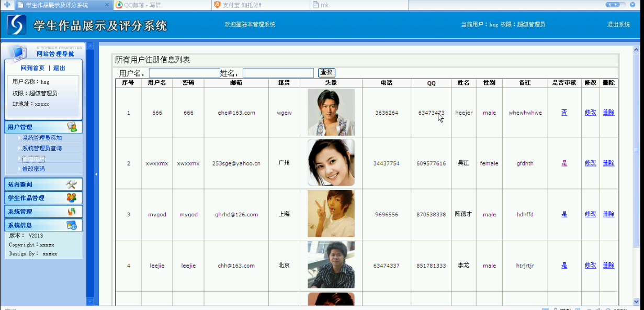Click the 用户管理 user icon in sidebar

pyautogui.click(x=72, y=127)
